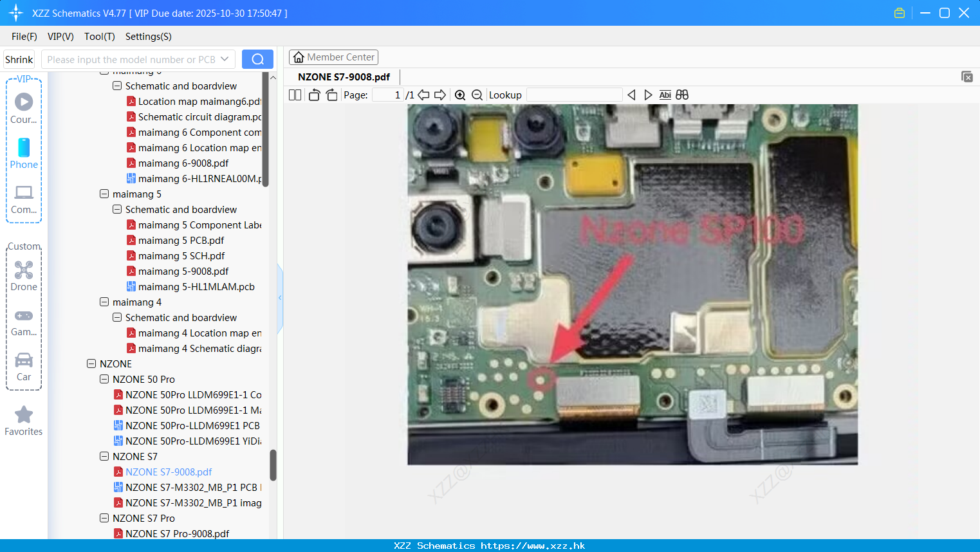980x552 pixels.
Task: Collapse Schematic and boardview under maimang 4
Action: [117, 317]
